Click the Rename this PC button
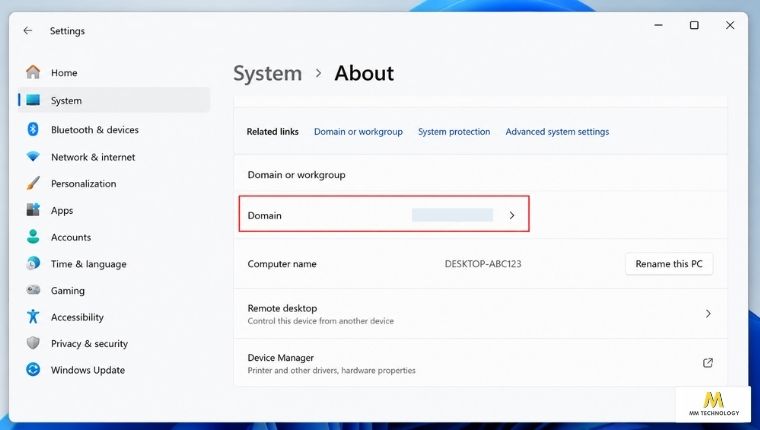The image size is (760, 430). (669, 264)
